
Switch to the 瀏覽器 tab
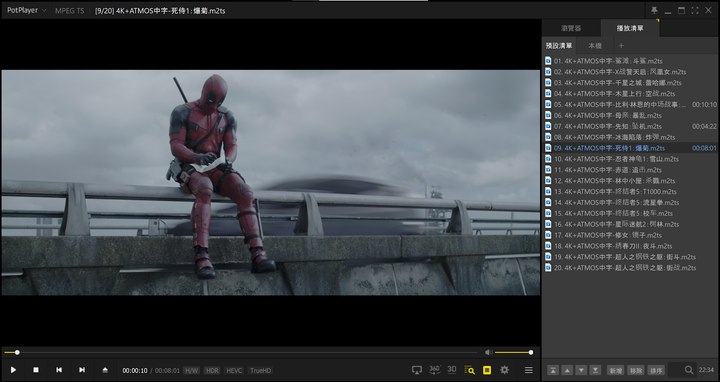click(x=571, y=28)
